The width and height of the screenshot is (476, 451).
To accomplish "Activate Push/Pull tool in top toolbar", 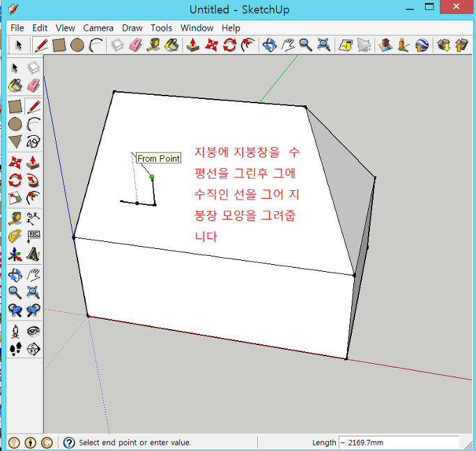I will 193,45.
